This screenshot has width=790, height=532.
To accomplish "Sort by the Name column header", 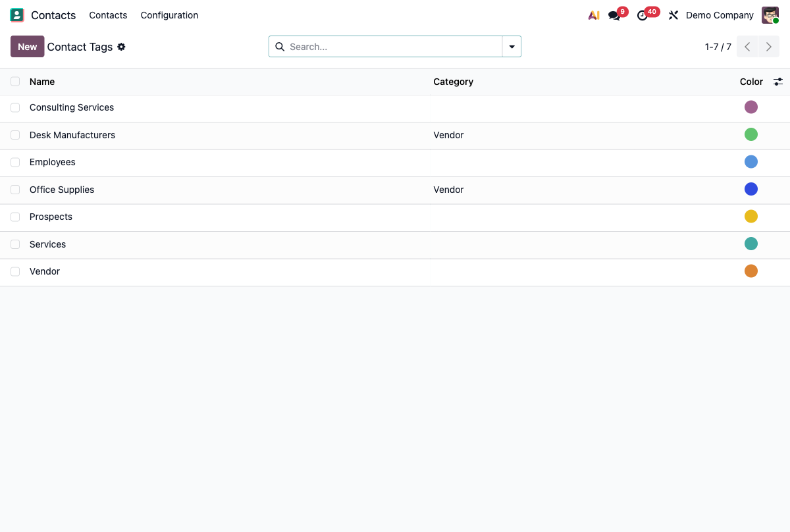I will click(42, 82).
